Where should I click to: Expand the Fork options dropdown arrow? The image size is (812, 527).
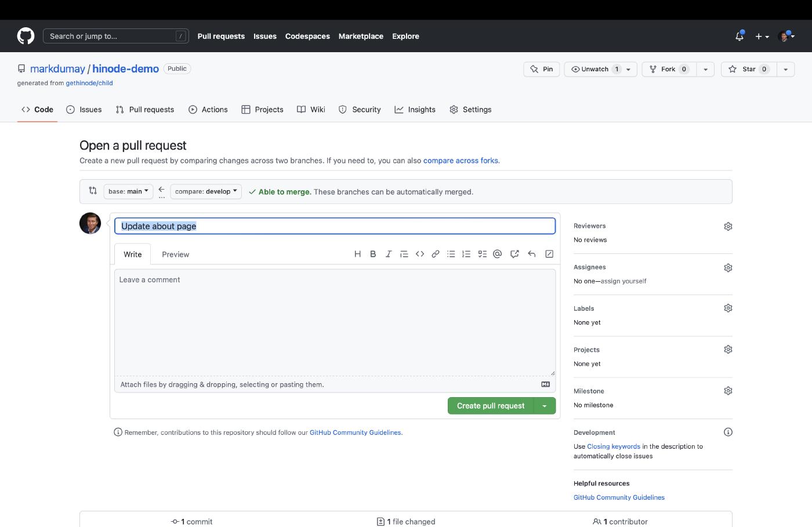click(x=705, y=69)
